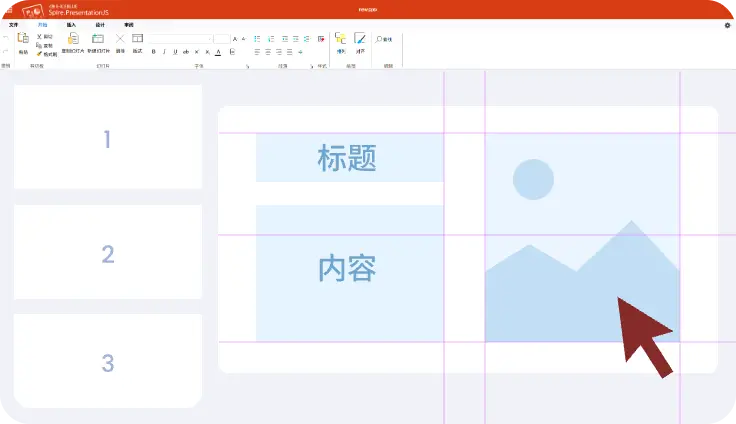
Task: Click the vertical text alignment icon
Action: [x=300, y=52]
